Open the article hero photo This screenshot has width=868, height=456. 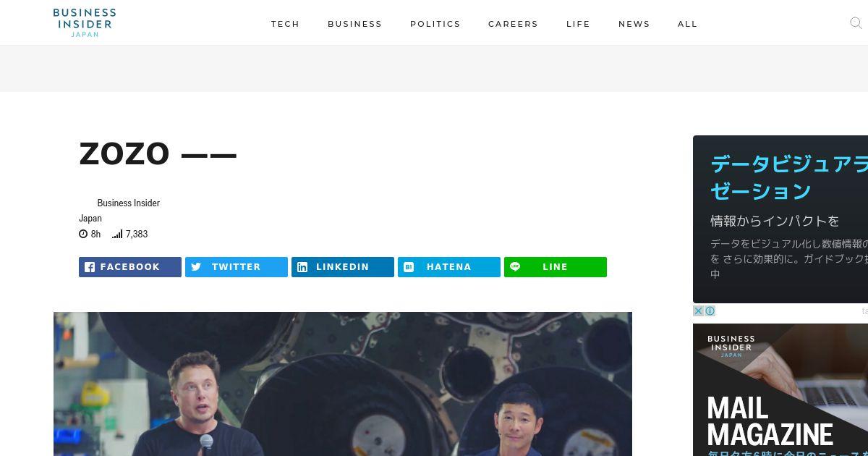pos(343,384)
